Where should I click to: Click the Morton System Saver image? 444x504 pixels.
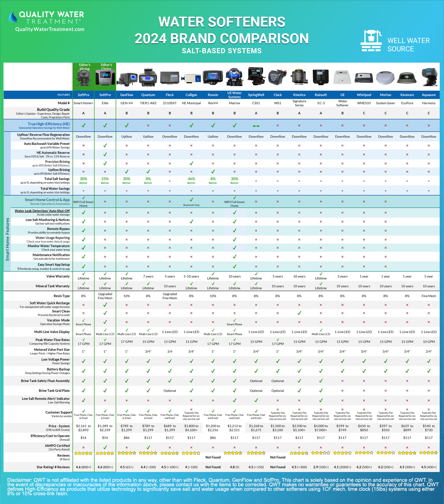point(385,78)
